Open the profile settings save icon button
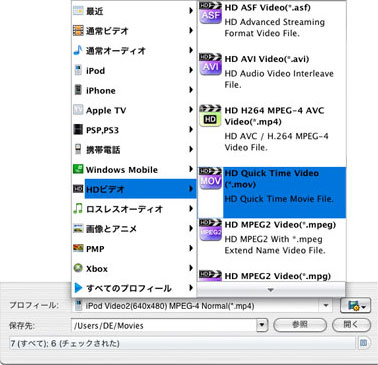Viewport: 378px width, 365px height. point(355,305)
